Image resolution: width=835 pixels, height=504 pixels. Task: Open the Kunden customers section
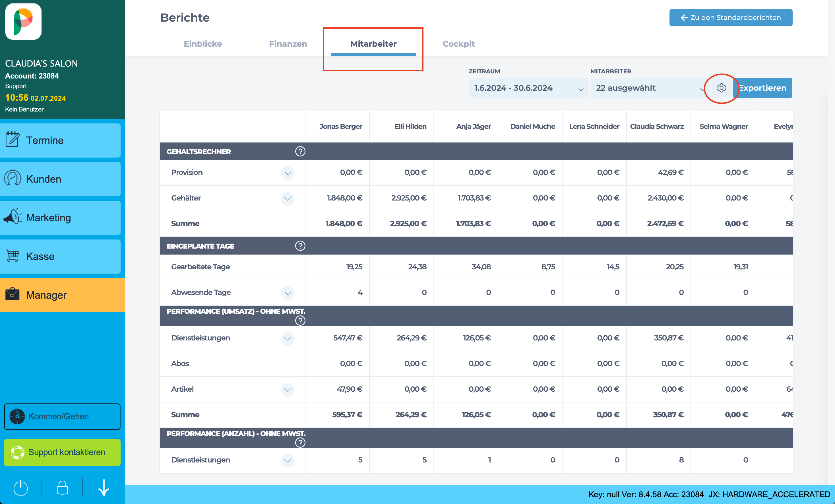(60, 179)
